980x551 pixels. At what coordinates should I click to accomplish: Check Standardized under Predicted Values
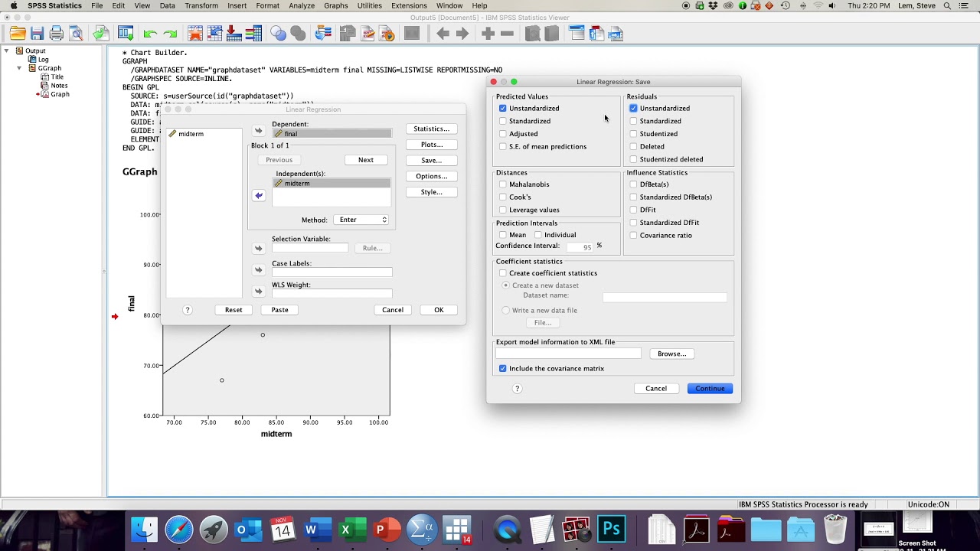click(502, 121)
